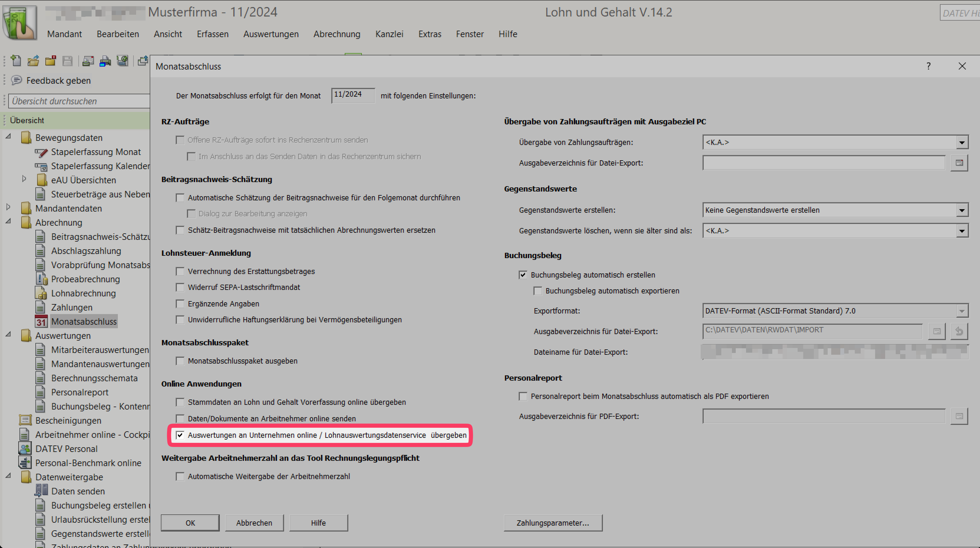
Task: Click the DATEV Personal people icon
Action: pyautogui.click(x=25, y=449)
